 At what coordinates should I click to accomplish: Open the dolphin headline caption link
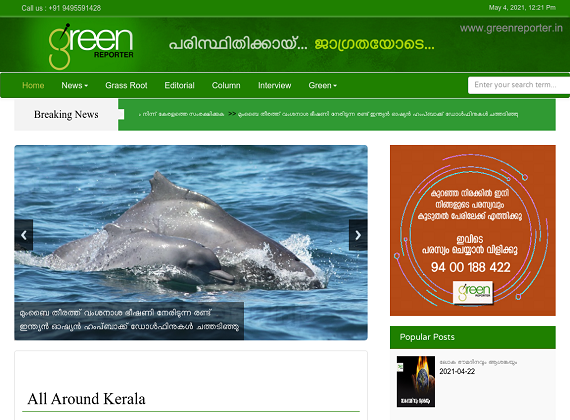click(x=129, y=320)
